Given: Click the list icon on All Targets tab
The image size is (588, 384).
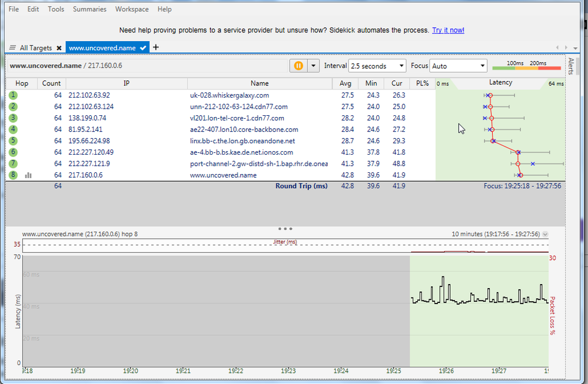Looking at the screenshot, I should click(13, 48).
